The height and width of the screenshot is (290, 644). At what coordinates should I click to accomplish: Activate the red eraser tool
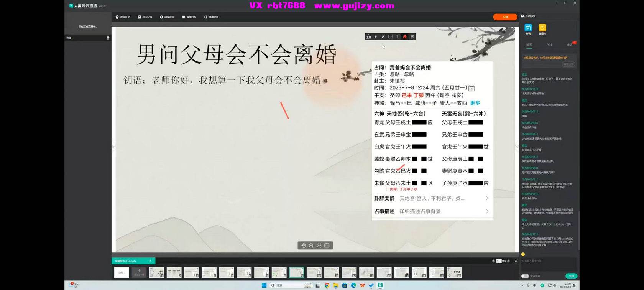(405, 37)
